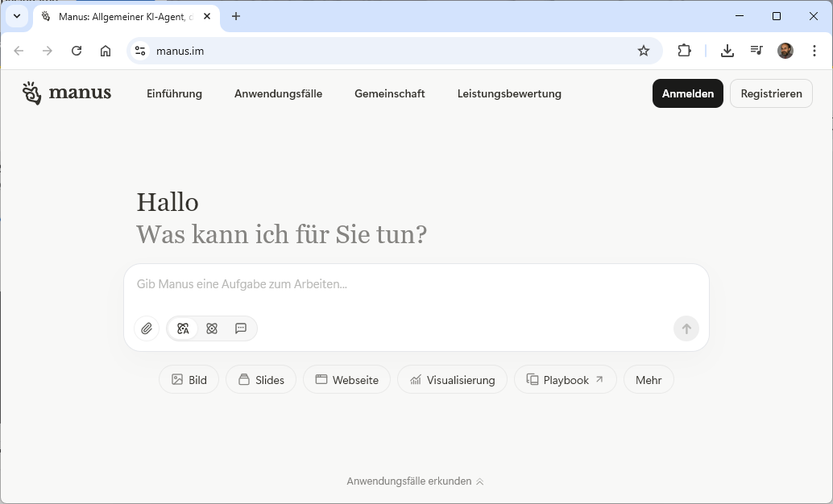Expand Anwendungsfälle erkunden section
The width and height of the screenshot is (833, 504).
coord(415,481)
